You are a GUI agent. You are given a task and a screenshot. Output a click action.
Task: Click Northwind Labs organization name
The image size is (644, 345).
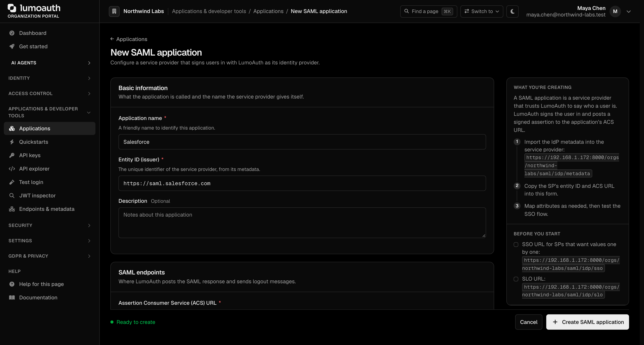(x=144, y=11)
